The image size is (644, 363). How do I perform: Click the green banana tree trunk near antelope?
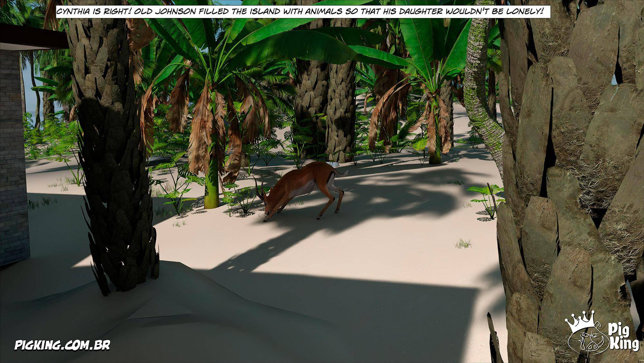(x=212, y=193)
